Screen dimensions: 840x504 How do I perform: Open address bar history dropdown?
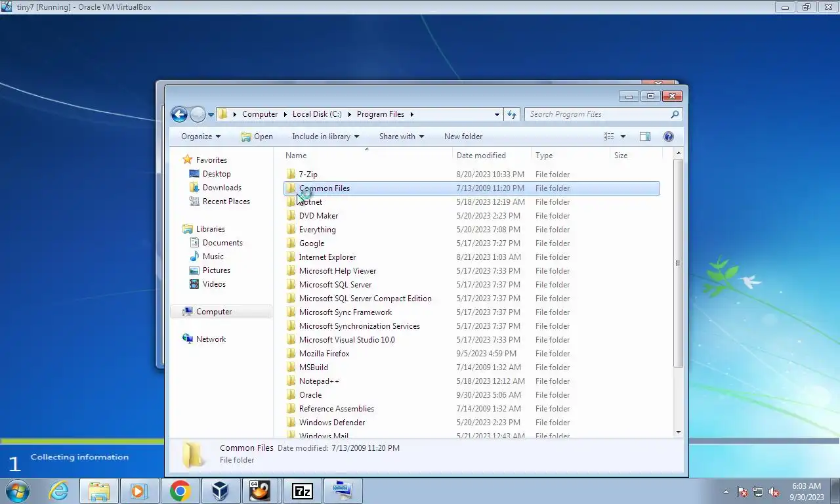(x=497, y=114)
